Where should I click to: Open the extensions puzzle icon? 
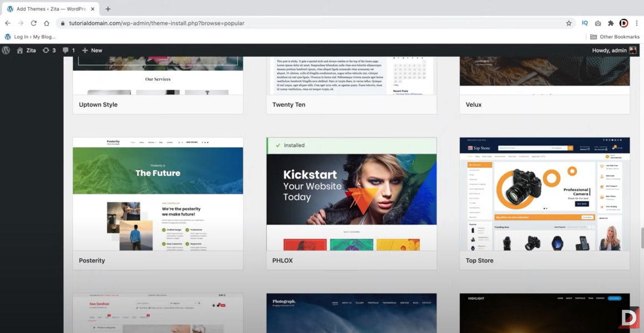pos(611,23)
